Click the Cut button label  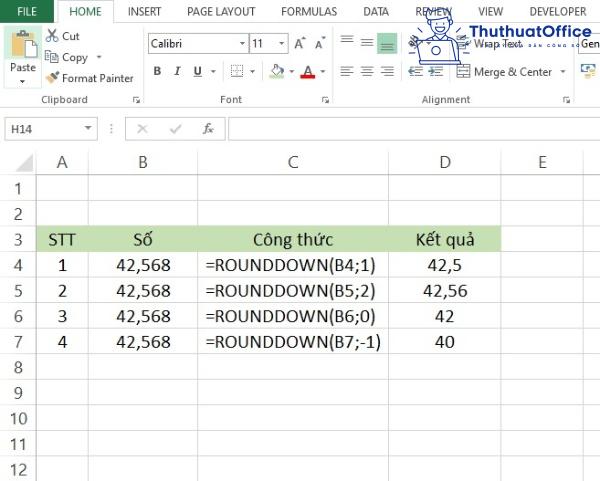point(71,36)
